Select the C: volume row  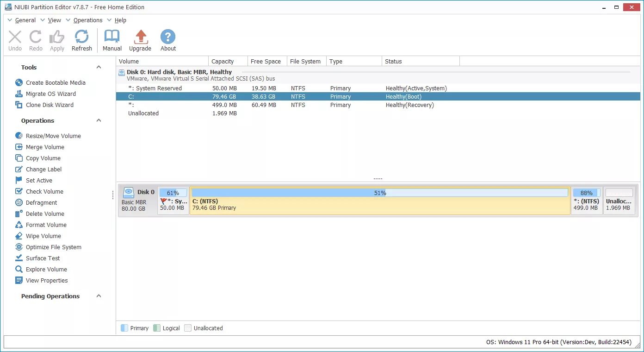click(378, 96)
